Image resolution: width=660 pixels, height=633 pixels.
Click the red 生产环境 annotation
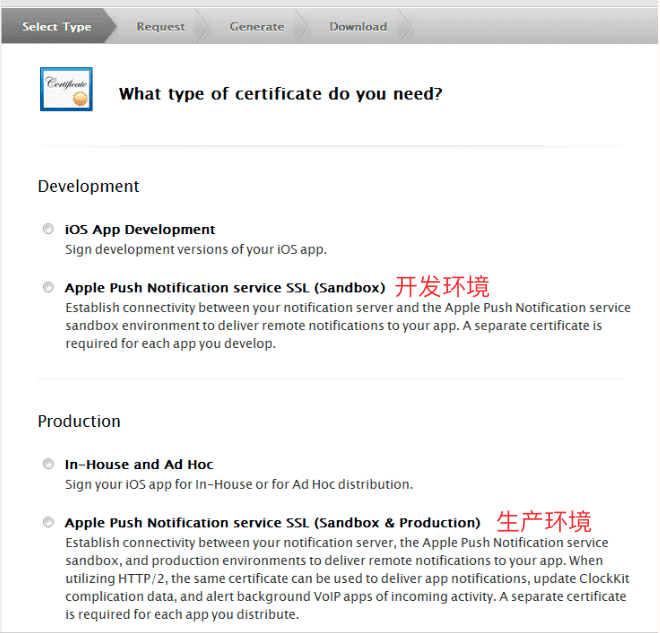click(x=544, y=521)
